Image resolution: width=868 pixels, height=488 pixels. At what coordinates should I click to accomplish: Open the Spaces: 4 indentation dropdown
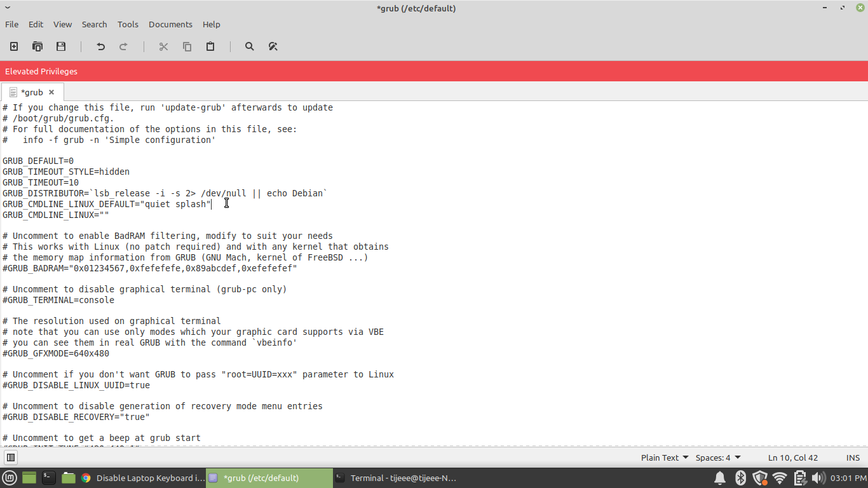click(718, 457)
